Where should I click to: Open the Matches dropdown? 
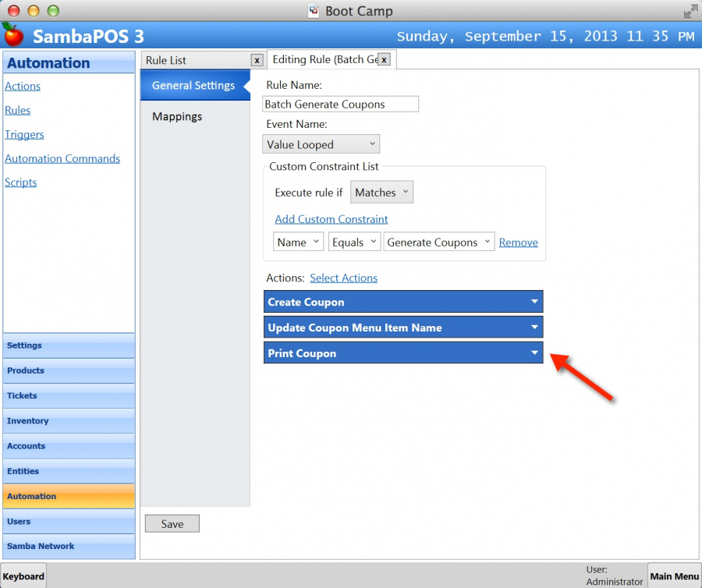pyautogui.click(x=381, y=193)
